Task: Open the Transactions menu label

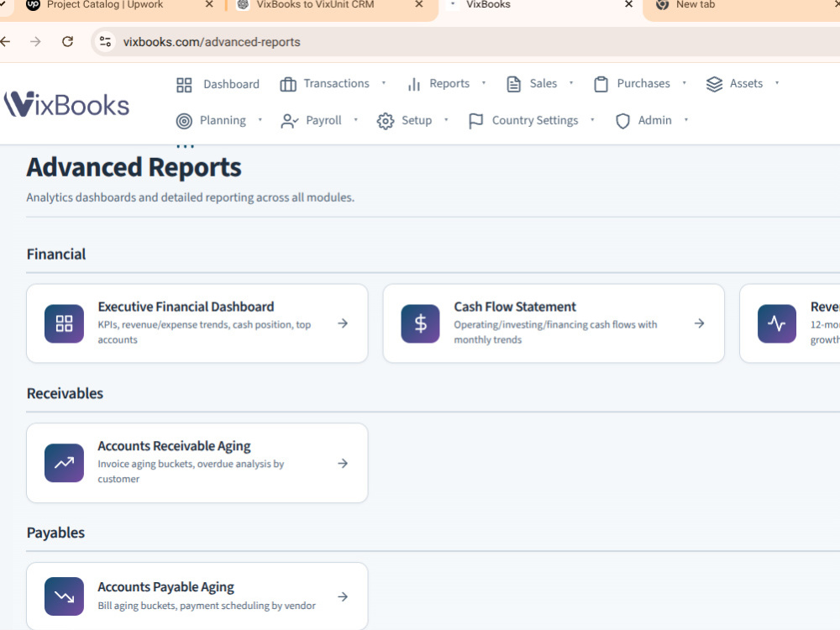Action: 337,83
